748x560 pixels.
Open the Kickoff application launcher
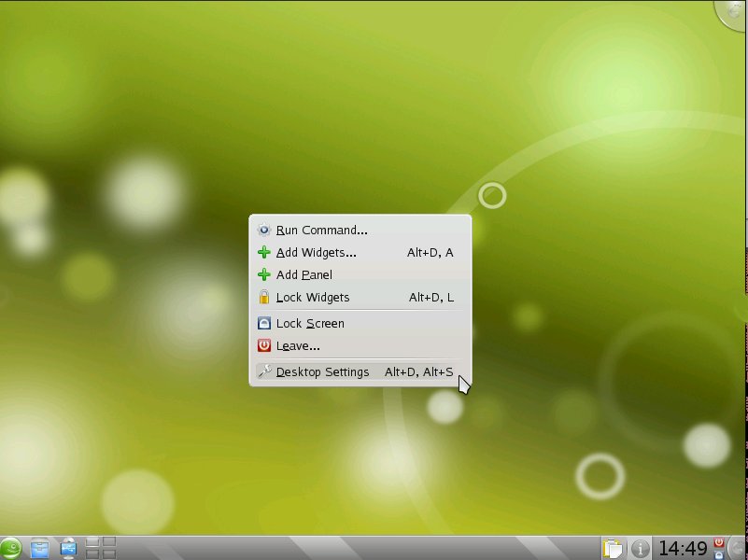pyautogui.click(x=10, y=548)
